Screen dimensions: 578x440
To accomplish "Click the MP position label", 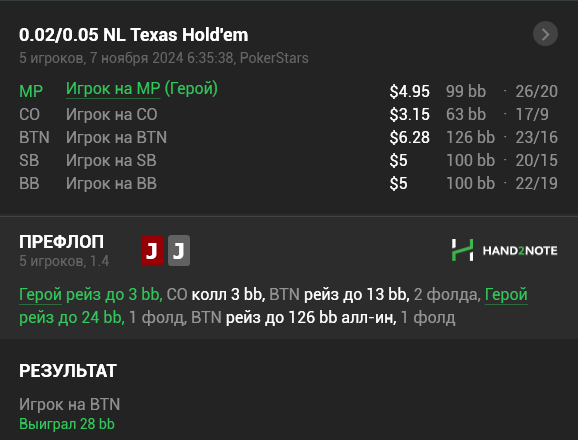I will 31,91.
